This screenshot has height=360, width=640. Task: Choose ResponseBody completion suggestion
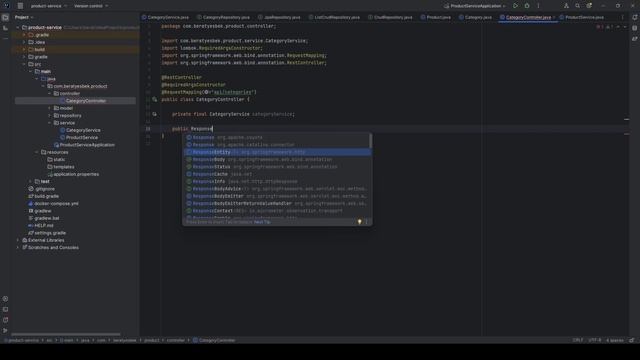[x=277, y=160]
